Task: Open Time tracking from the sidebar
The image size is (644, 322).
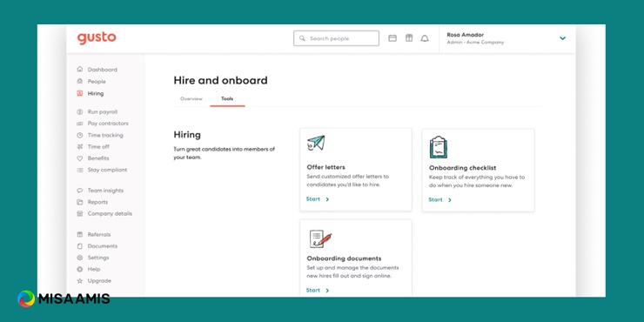Action: coord(105,135)
